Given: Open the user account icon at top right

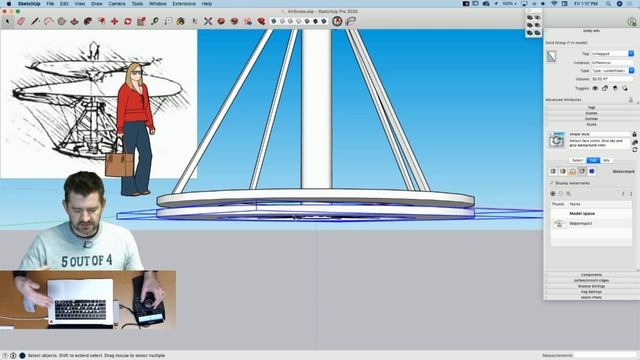Looking at the screenshot, I should (632, 22).
